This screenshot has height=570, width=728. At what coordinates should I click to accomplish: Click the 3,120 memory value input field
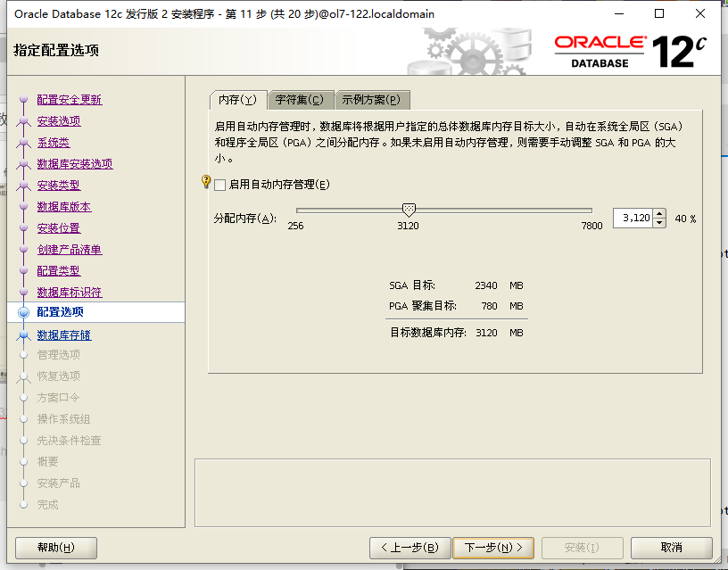[633, 218]
